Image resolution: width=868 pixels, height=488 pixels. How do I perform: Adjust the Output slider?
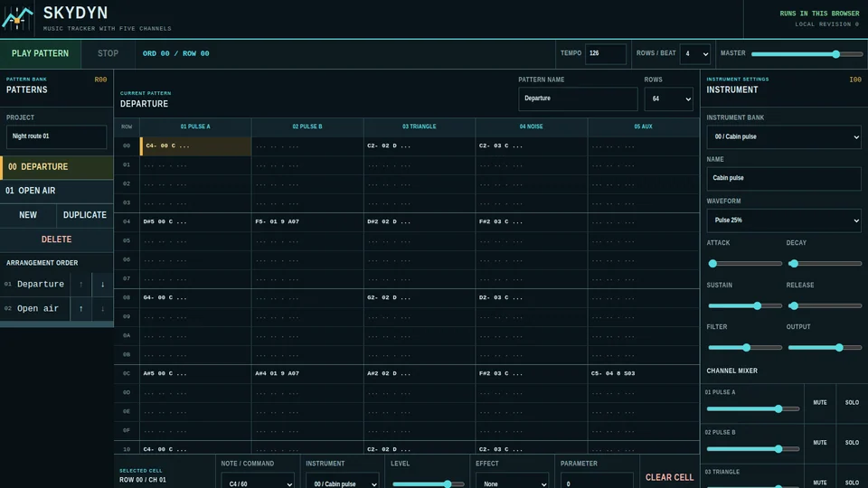tap(825, 348)
